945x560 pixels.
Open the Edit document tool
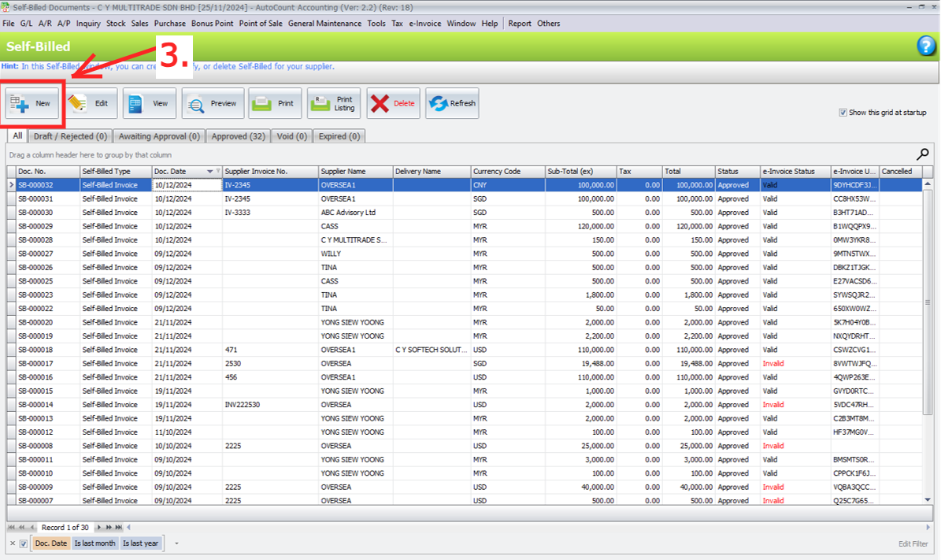tap(91, 103)
